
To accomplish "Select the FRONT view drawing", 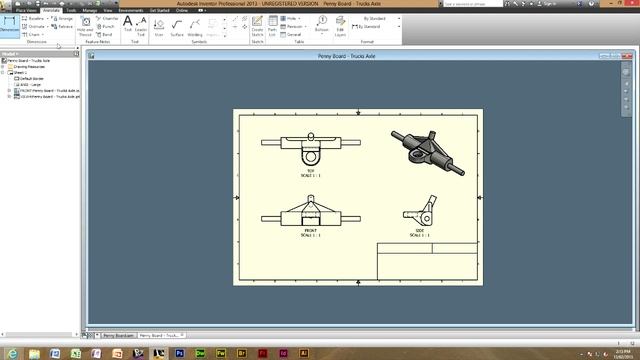I will (311, 211).
